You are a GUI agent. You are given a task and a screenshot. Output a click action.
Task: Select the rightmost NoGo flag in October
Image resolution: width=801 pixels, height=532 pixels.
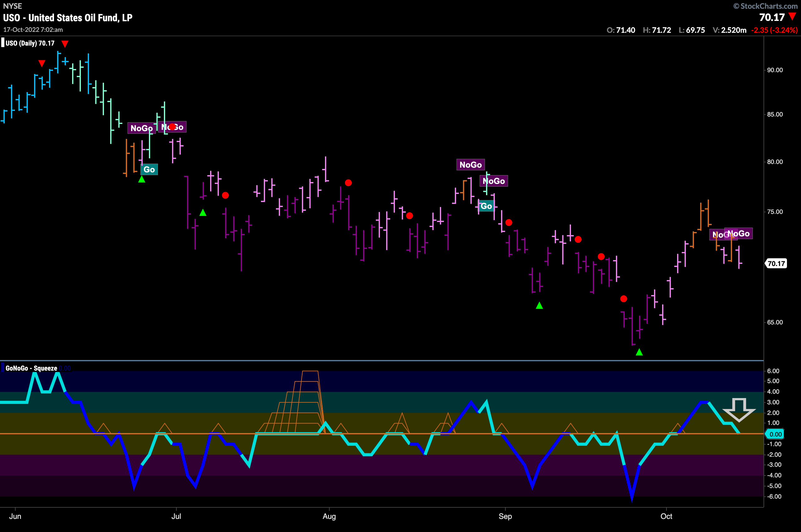point(739,234)
